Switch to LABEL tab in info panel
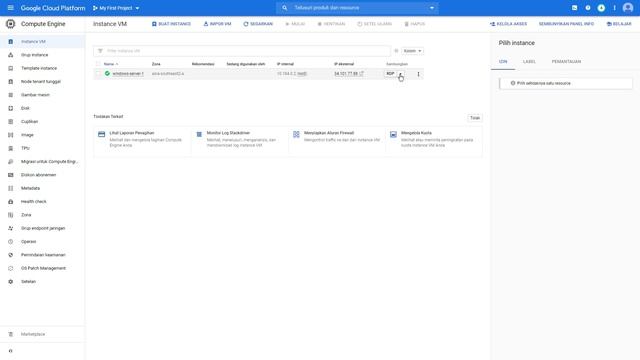Image resolution: width=640 pixels, height=360 pixels. click(x=529, y=62)
